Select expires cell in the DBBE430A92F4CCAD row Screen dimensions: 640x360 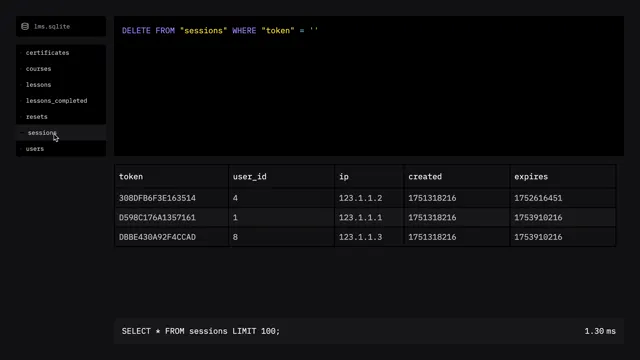click(x=563, y=237)
